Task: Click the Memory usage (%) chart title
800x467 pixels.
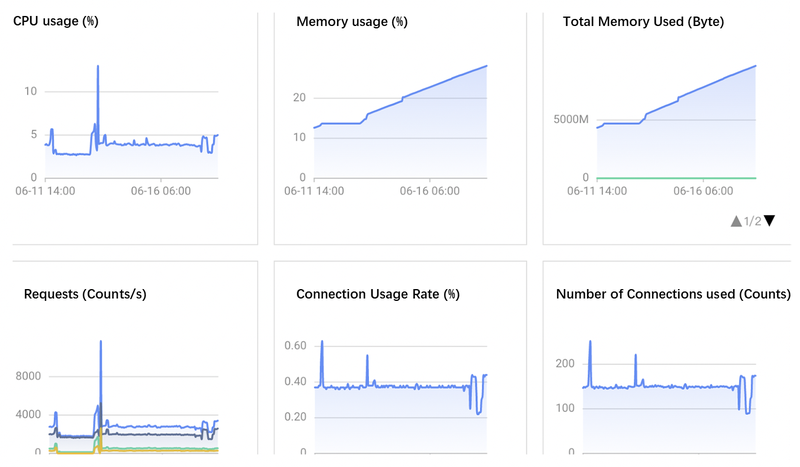Action: (x=352, y=22)
